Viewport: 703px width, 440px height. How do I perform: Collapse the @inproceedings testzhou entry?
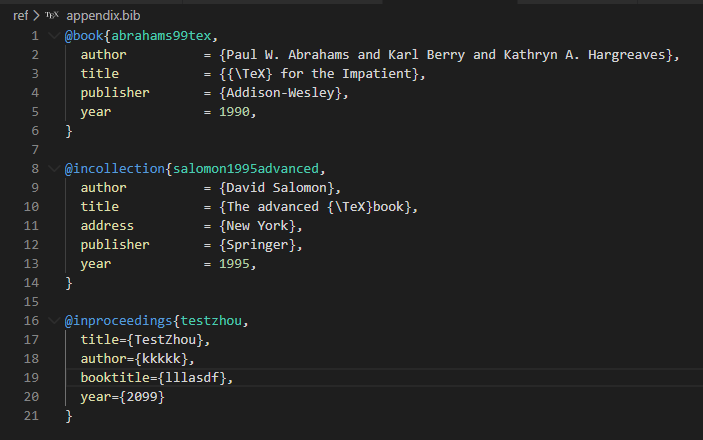(54, 321)
